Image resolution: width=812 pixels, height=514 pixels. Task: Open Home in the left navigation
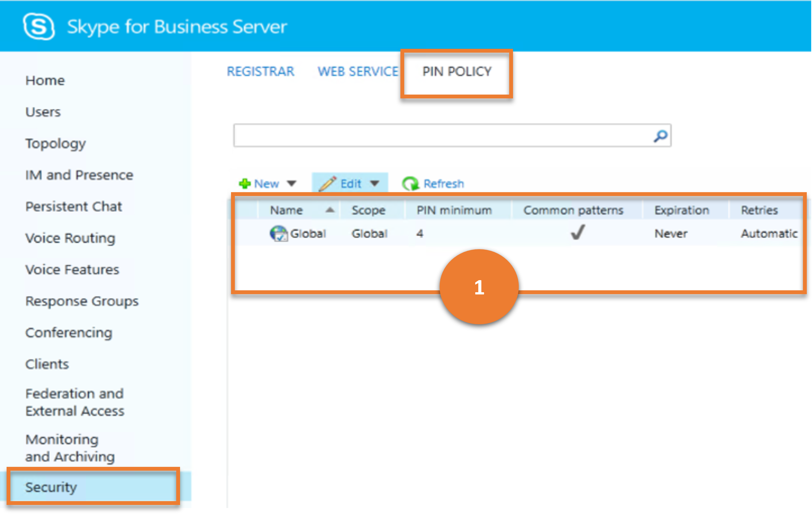point(45,81)
